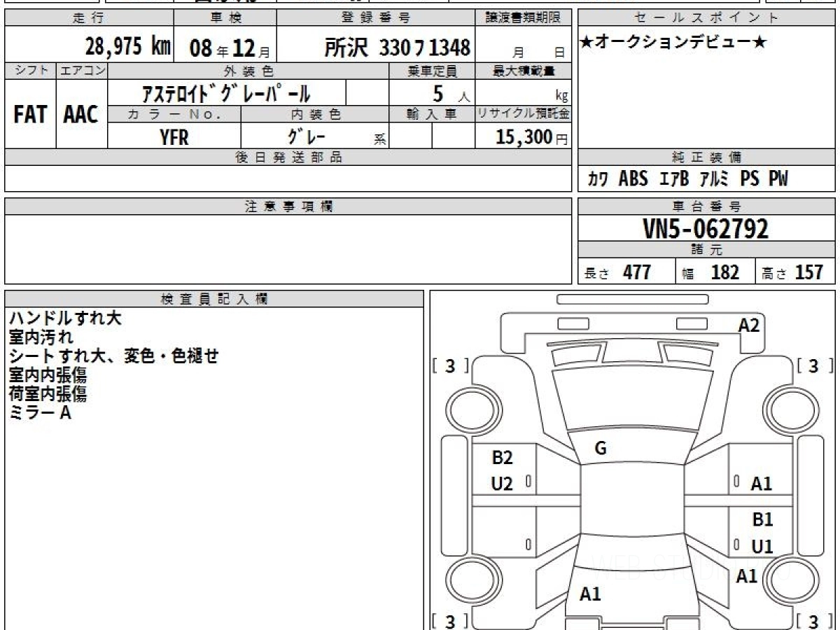Click the リサイクル預託金 header cell

click(x=524, y=114)
